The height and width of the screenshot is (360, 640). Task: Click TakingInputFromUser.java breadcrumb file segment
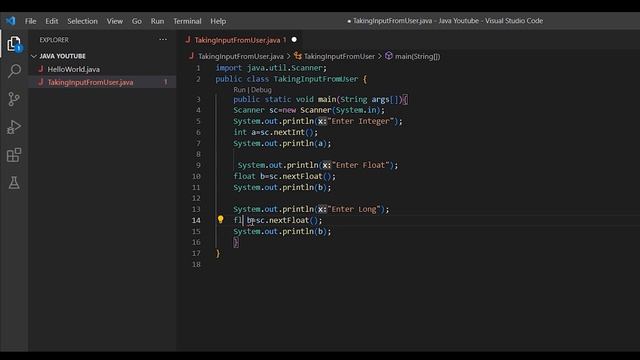tap(241, 56)
